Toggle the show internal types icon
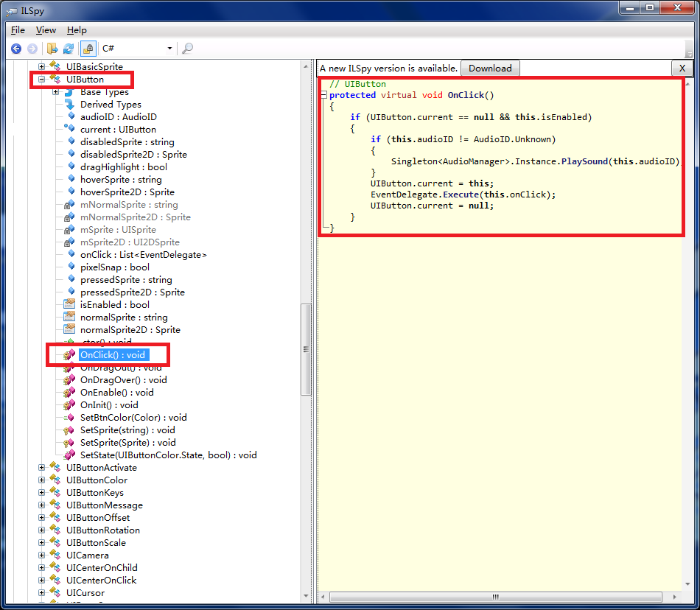The image size is (700, 610). (88, 48)
